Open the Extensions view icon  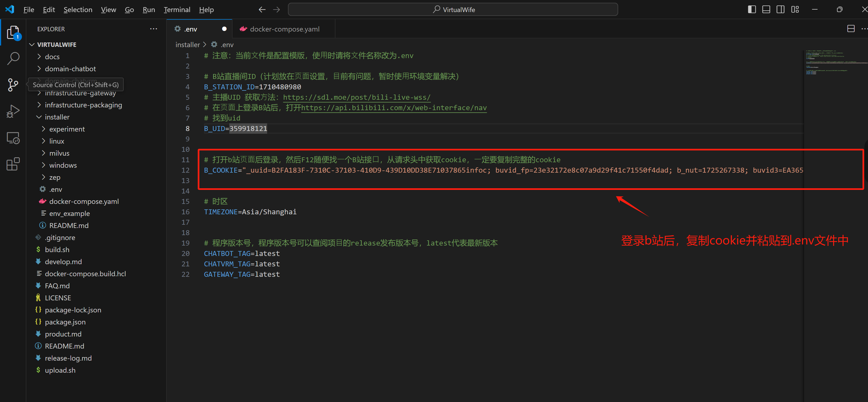tap(13, 164)
